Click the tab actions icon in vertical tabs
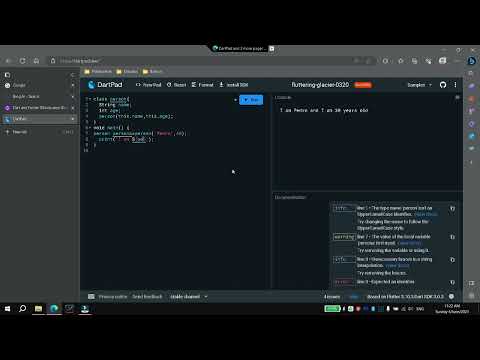Image resolution: width=480 pixels, height=360 pixels. (x=7, y=75)
